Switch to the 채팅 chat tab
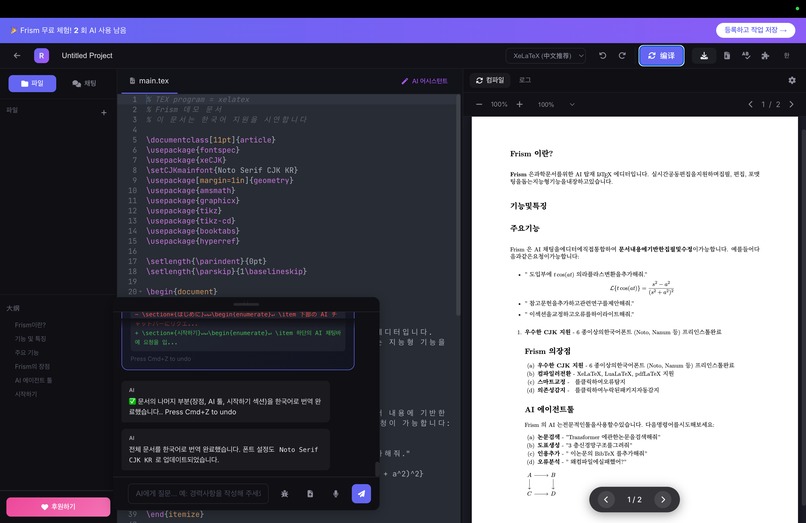The width and height of the screenshot is (806, 523). point(84,83)
